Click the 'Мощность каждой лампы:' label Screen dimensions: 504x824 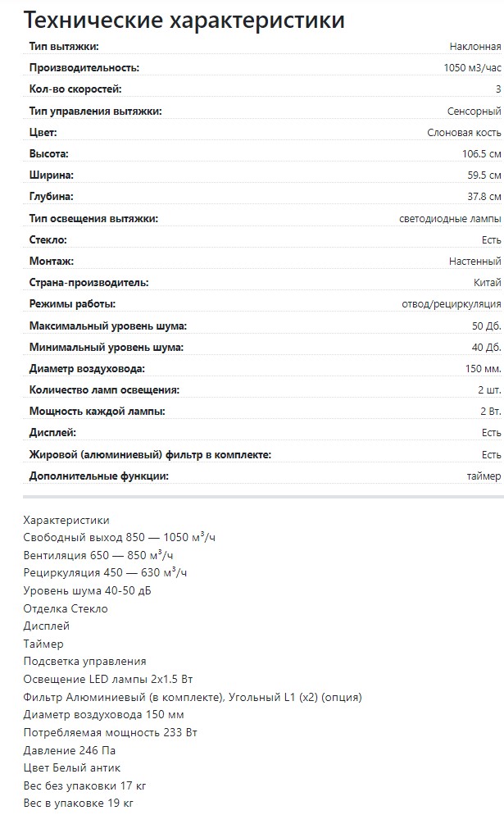pyautogui.click(x=98, y=412)
